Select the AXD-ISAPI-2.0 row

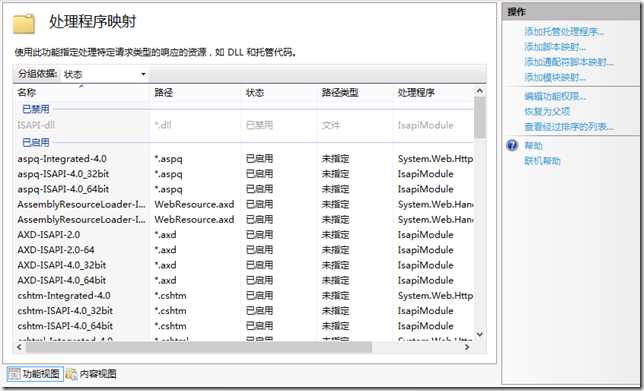click(x=244, y=235)
